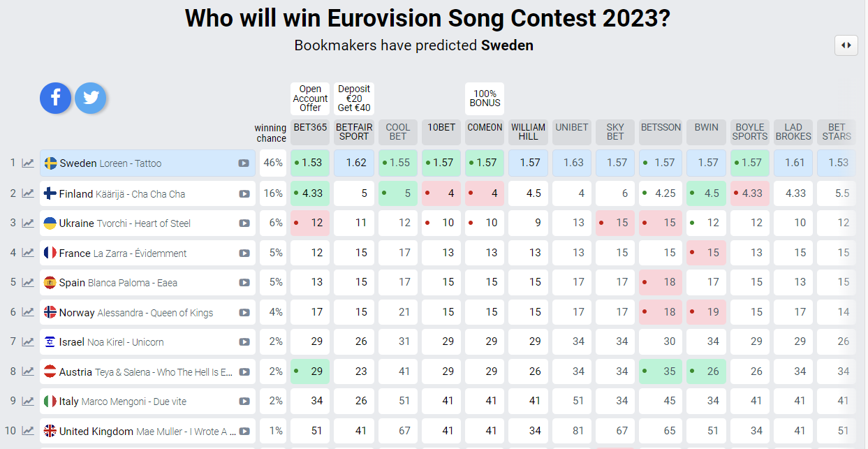Open Sweden's odds history chart icon
Screen dimensions: 868x449
28,163
